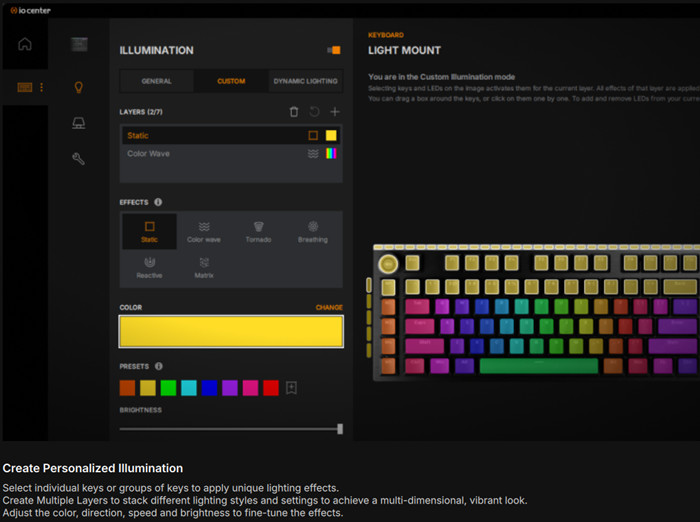This screenshot has height=522, width=700.
Task: Choose the Matrix effect
Action: (204, 268)
